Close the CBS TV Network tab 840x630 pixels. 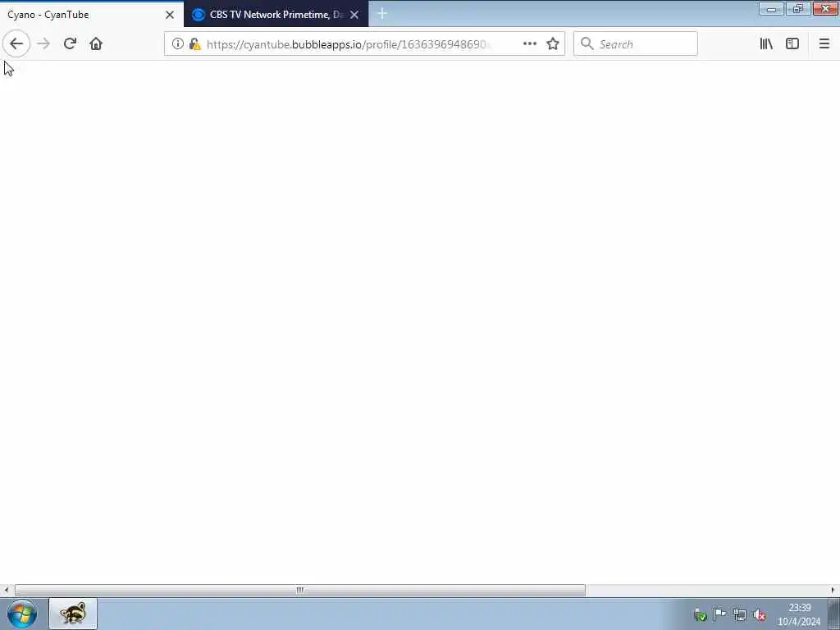click(x=354, y=15)
